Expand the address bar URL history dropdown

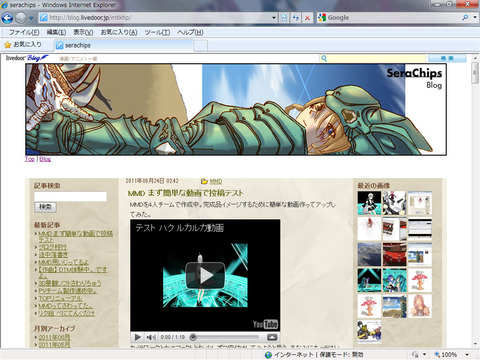(274, 18)
